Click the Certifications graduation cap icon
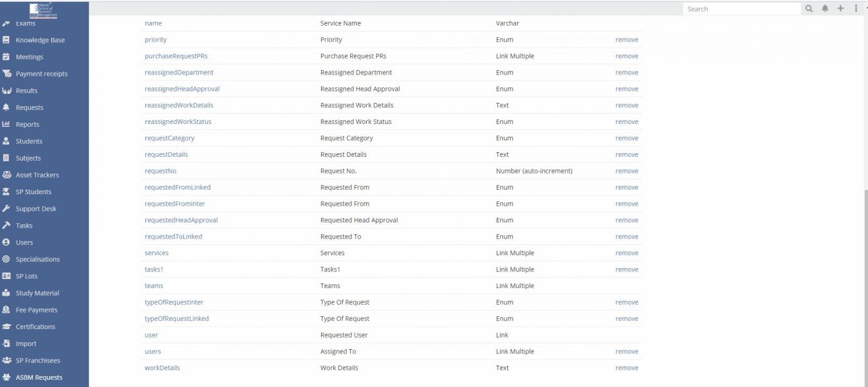 (6, 327)
